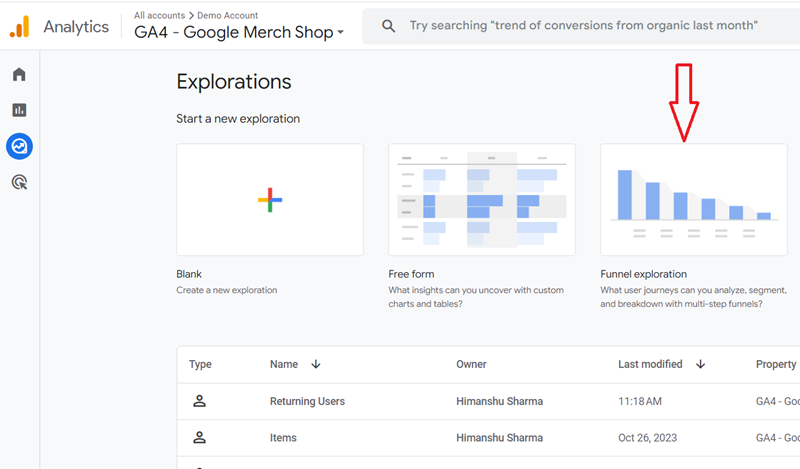Open the Home icon in sidebar

coord(19,75)
